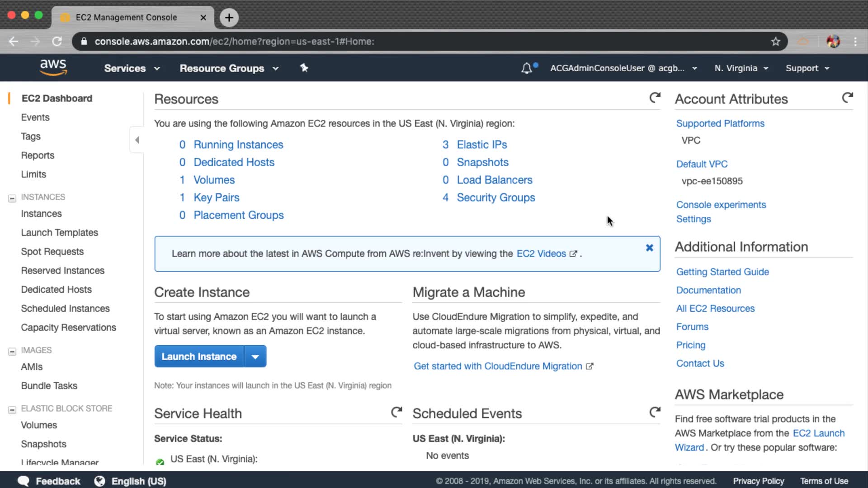Dismiss the EC2 Videos info banner
The height and width of the screenshot is (488, 868).
pos(649,248)
